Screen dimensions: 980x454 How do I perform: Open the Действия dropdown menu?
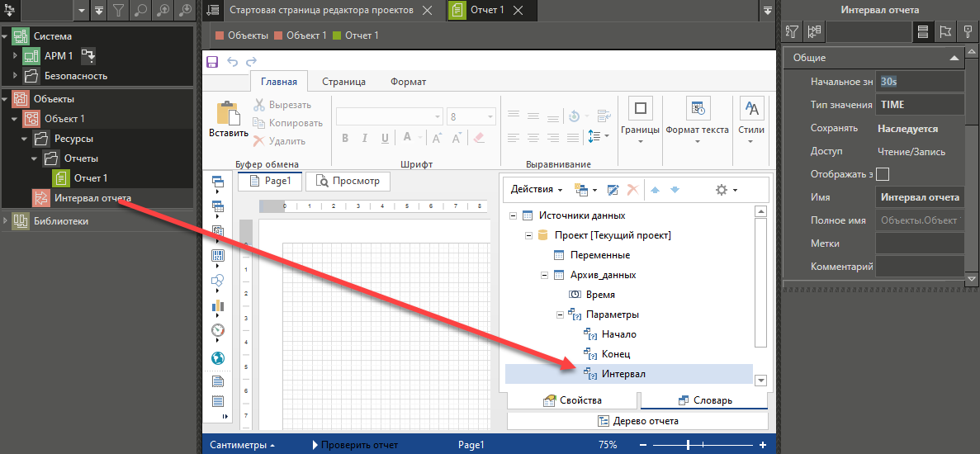tap(537, 190)
